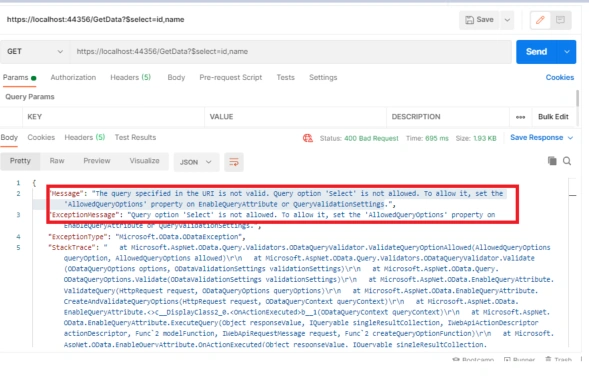Viewport: 589px width, 385px height.
Task: Search the response with magnifier icon
Action: point(567,161)
